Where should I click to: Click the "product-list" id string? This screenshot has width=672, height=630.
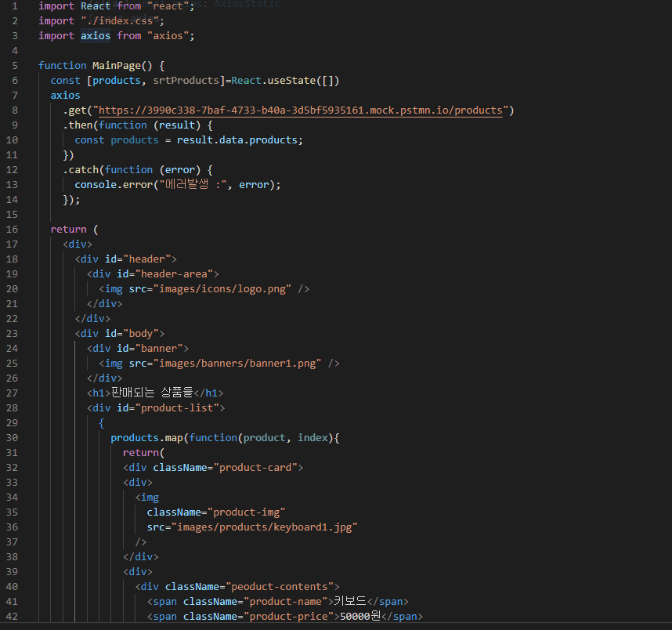click(x=180, y=408)
